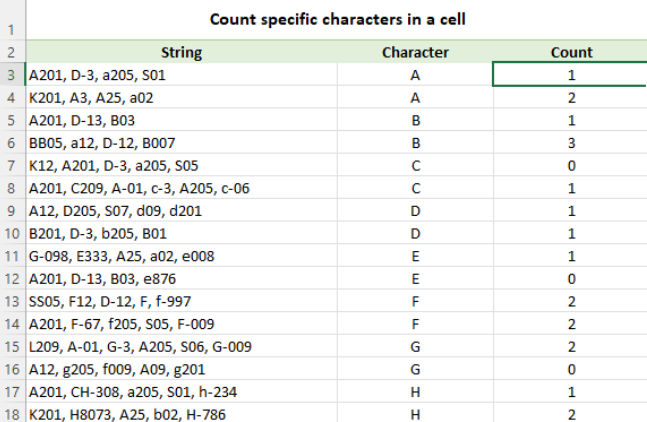Click Character 'G' in row 15
This screenshot has width=647, height=422.
tap(415, 347)
